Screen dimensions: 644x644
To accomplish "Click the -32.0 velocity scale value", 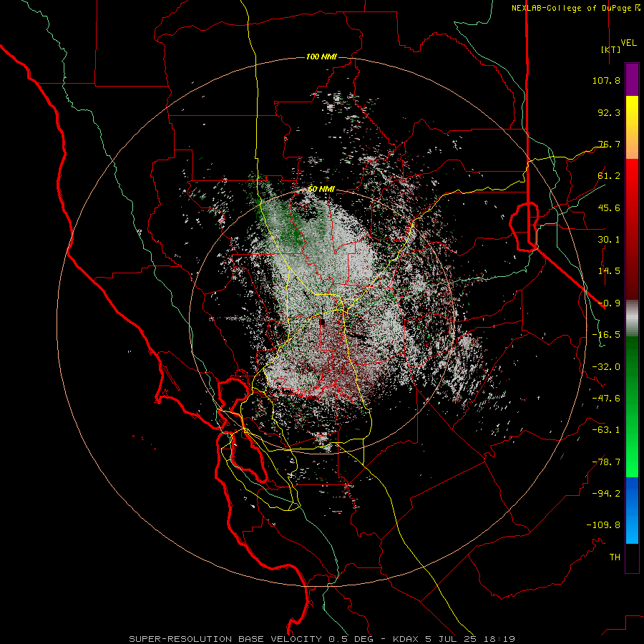I will point(606,367).
